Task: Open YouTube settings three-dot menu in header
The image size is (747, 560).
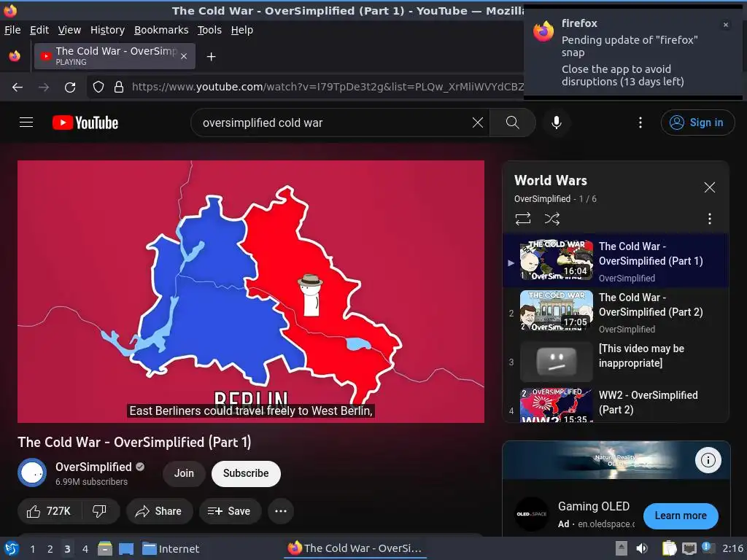Action: coord(640,122)
